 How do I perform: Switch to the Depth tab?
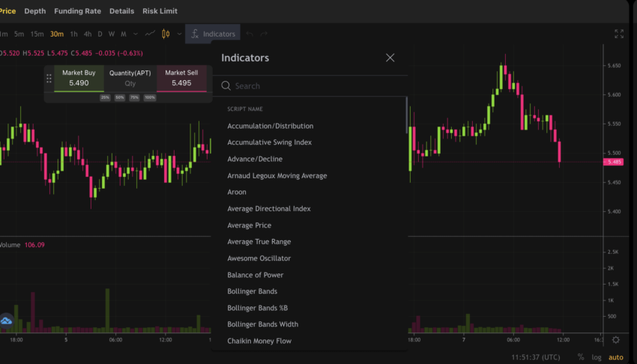point(35,11)
